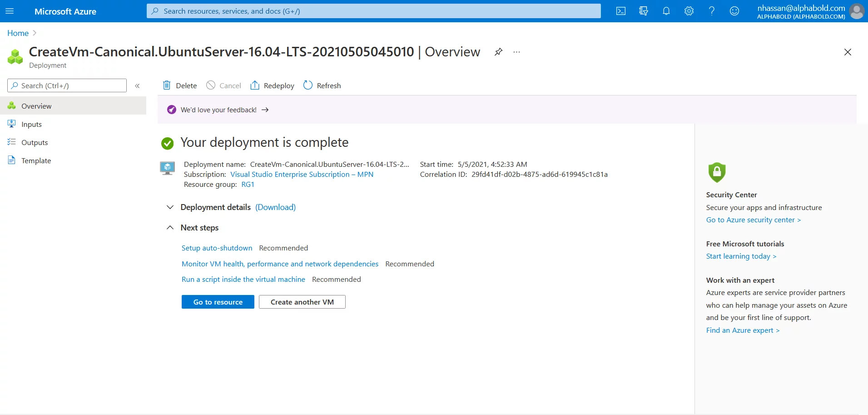
Task: Click Create another VM button
Action: click(x=302, y=302)
